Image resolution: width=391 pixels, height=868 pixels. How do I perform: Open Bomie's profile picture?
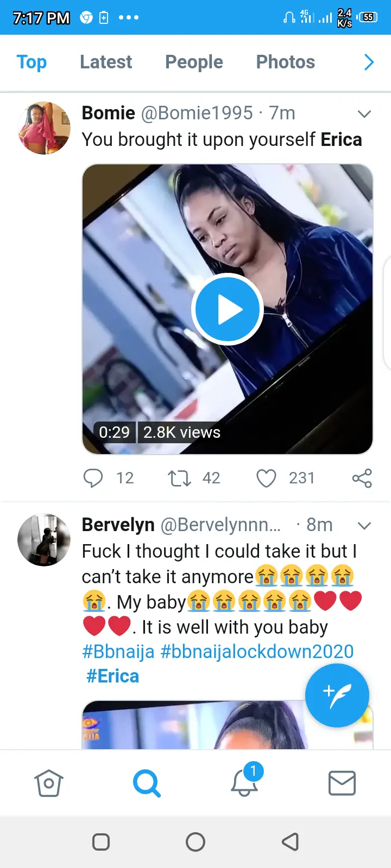pos(44,128)
